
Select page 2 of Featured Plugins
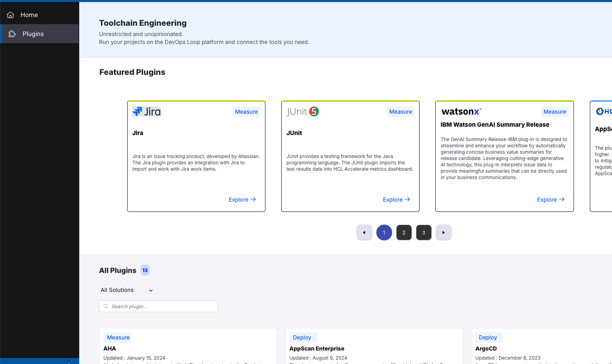(404, 233)
